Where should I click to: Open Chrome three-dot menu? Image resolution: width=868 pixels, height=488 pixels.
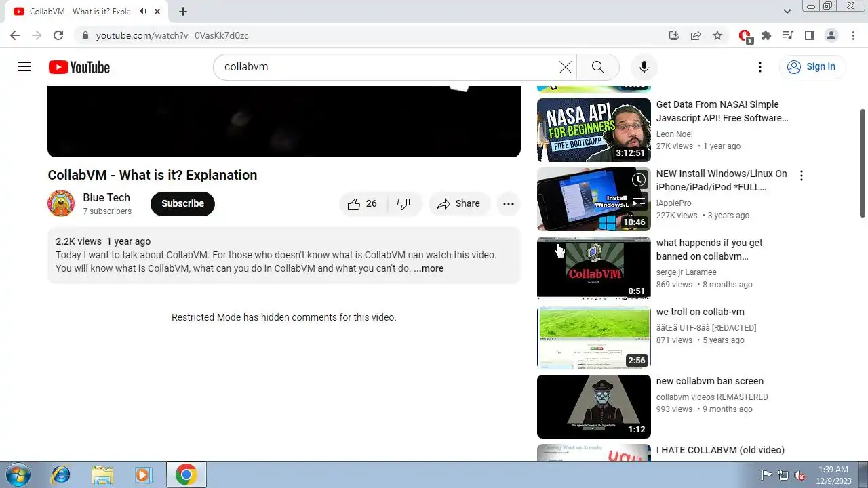(x=853, y=35)
